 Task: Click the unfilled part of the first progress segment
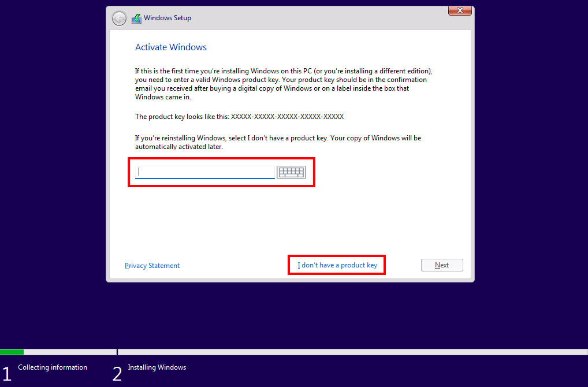click(x=70, y=352)
